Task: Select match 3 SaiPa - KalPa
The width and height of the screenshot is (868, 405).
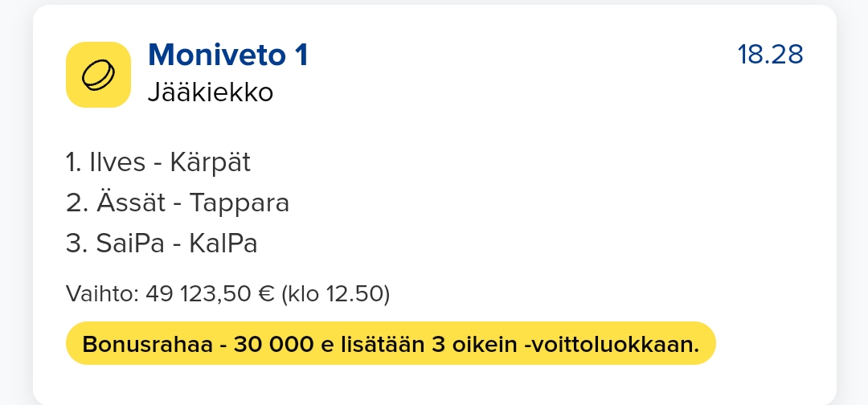Action: [162, 243]
